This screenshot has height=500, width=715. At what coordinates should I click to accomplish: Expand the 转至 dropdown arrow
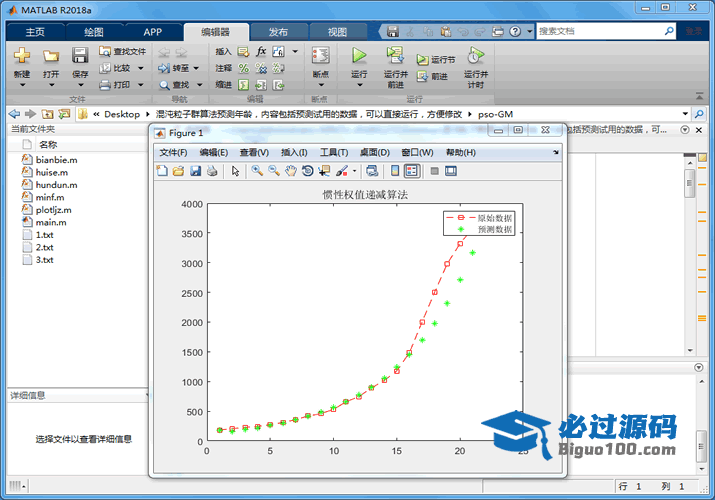(196, 68)
